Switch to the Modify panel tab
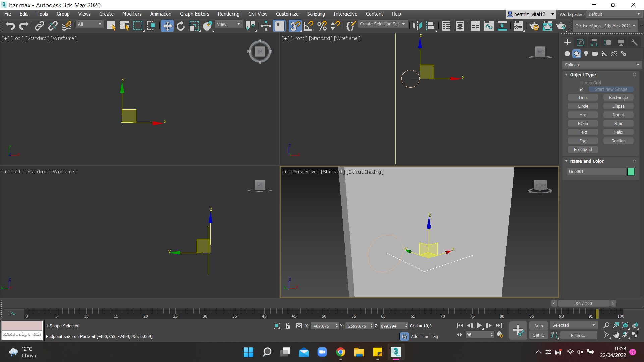 581,42
